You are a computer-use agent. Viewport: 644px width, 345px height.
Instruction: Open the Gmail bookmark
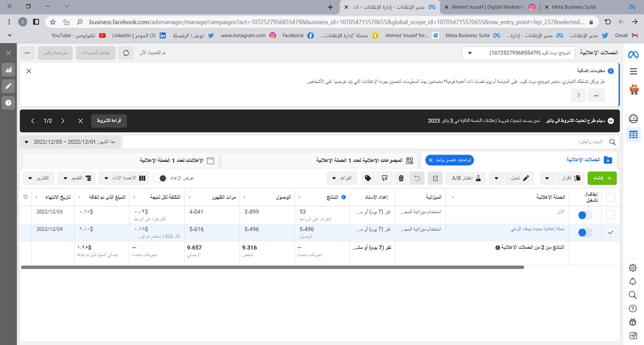coord(626,36)
